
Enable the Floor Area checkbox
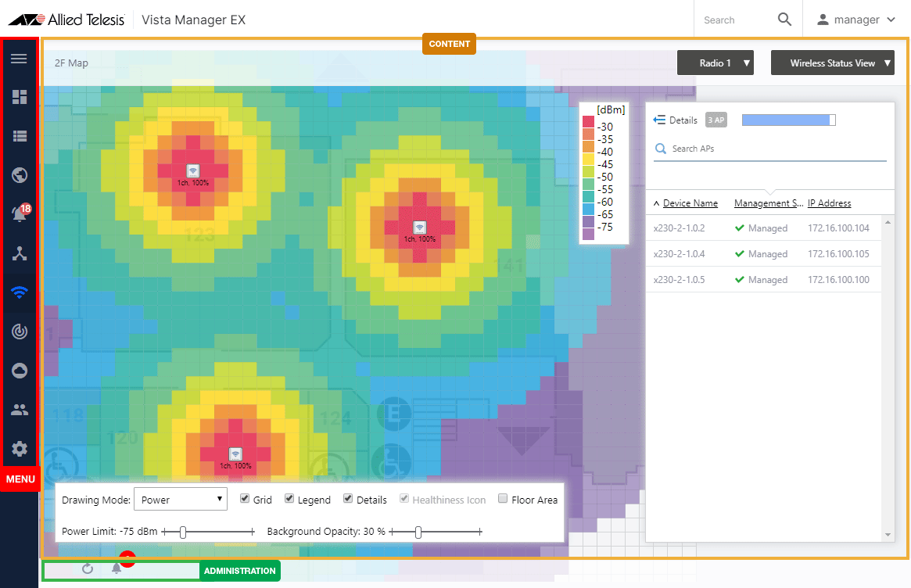[x=503, y=499]
